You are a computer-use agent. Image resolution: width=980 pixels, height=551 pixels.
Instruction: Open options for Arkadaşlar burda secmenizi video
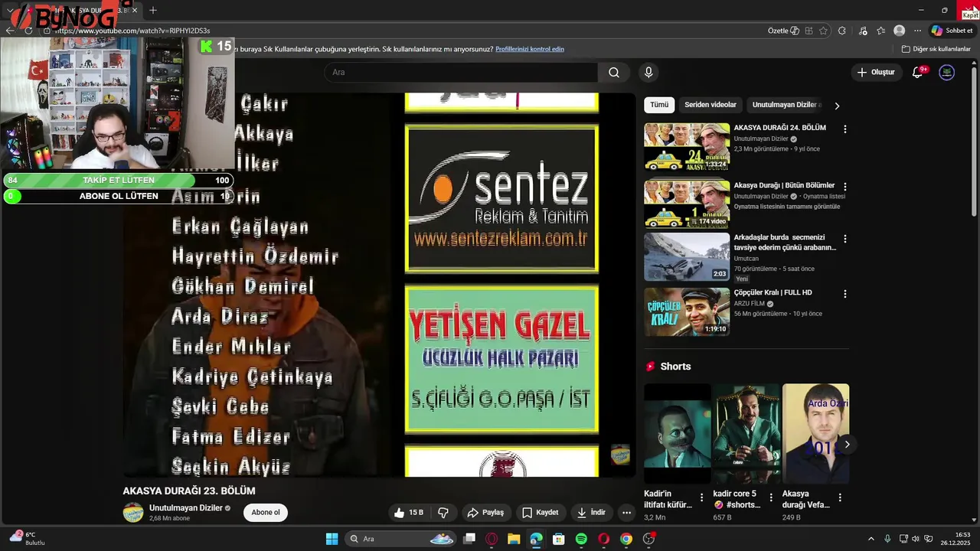pos(845,239)
